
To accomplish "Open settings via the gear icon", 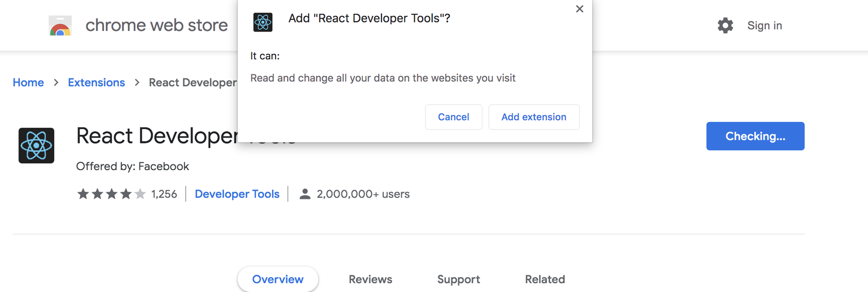I will (725, 25).
